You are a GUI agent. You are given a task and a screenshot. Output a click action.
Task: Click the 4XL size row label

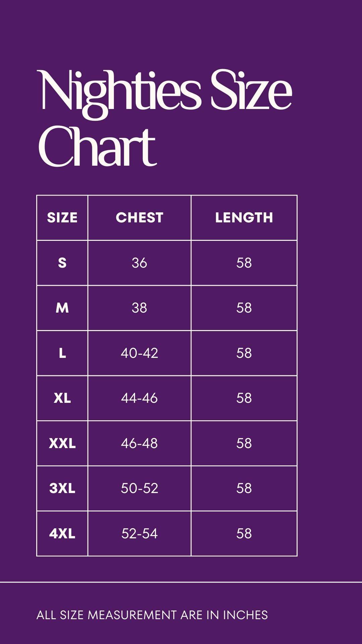point(62,534)
